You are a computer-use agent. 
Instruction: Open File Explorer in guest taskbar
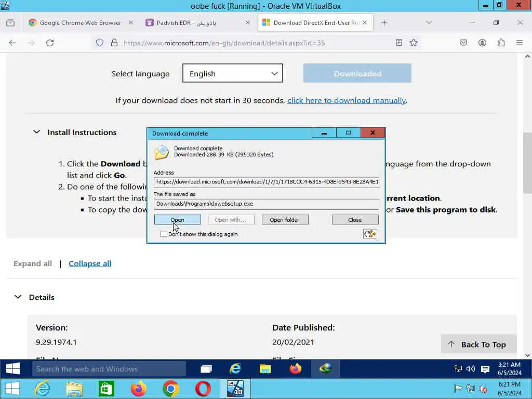pyautogui.click(x=265, y=369)
